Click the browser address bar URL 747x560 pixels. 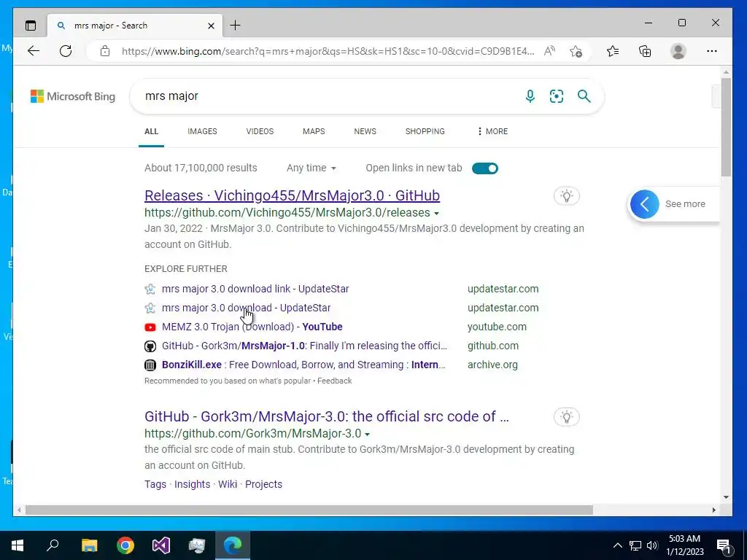(328, 51)
